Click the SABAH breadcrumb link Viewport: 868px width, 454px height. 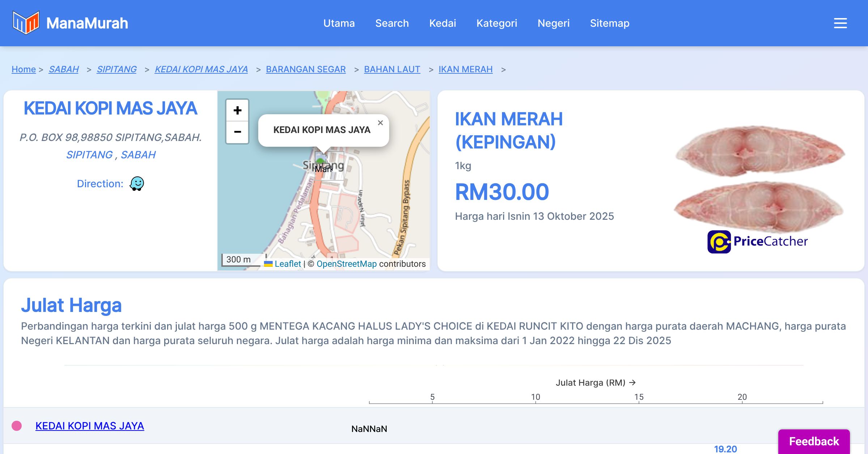click(64, 69)
